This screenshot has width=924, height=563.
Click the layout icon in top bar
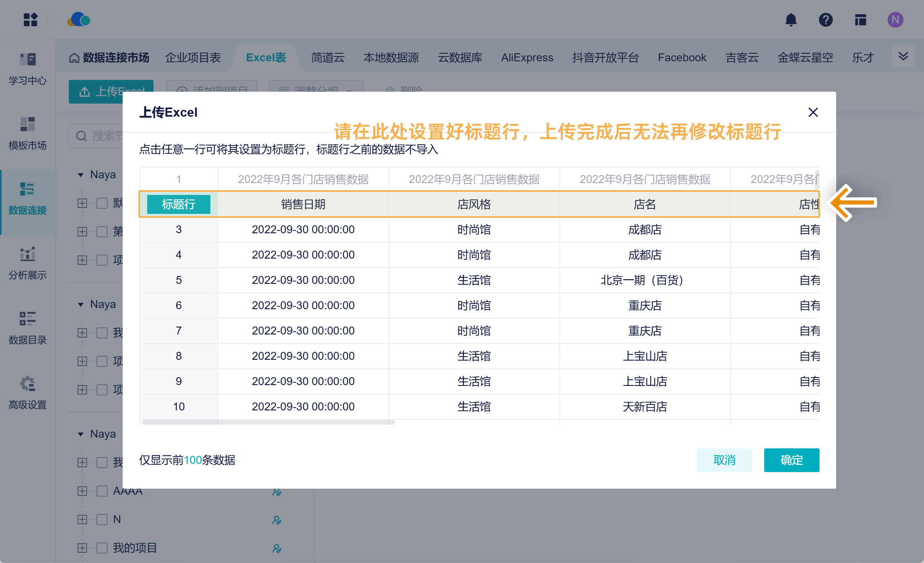(x=860, y=20)
